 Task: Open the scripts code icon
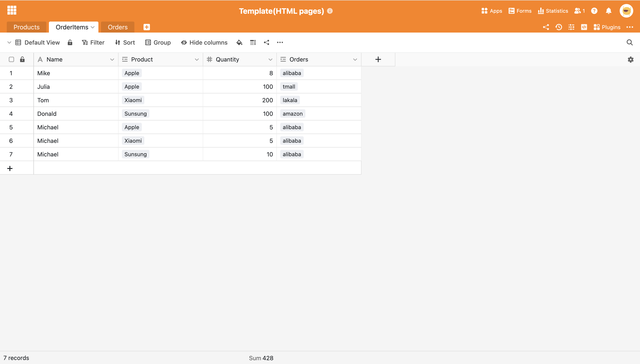pos(584,27)
